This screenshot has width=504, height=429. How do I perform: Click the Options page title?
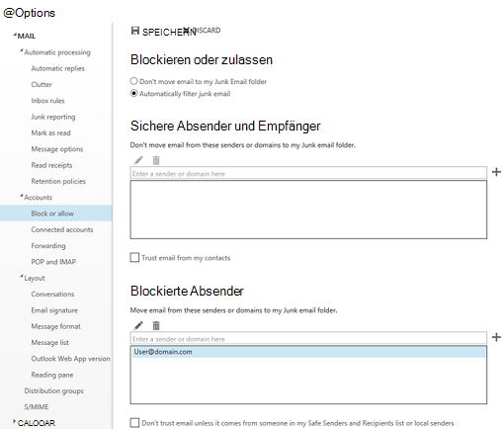29,13
